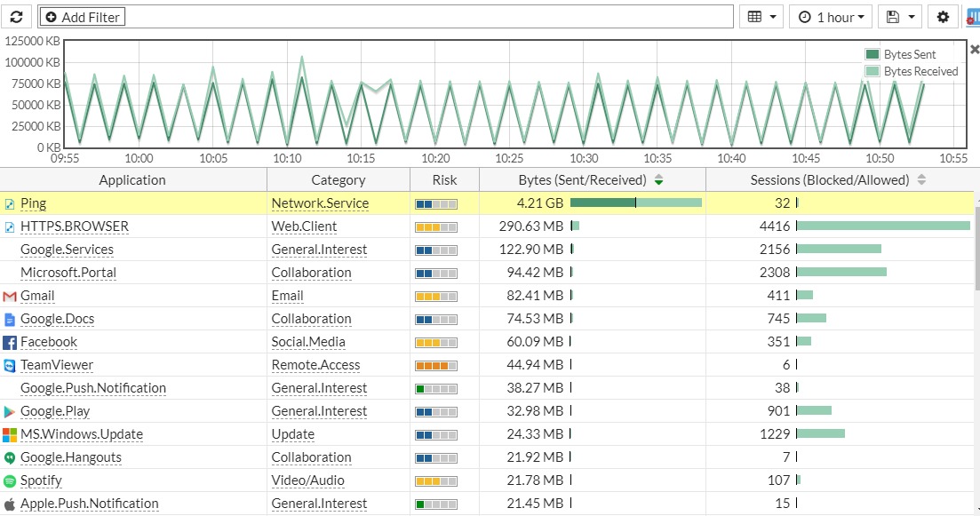Click the Add Filter button

coord(82,16)
